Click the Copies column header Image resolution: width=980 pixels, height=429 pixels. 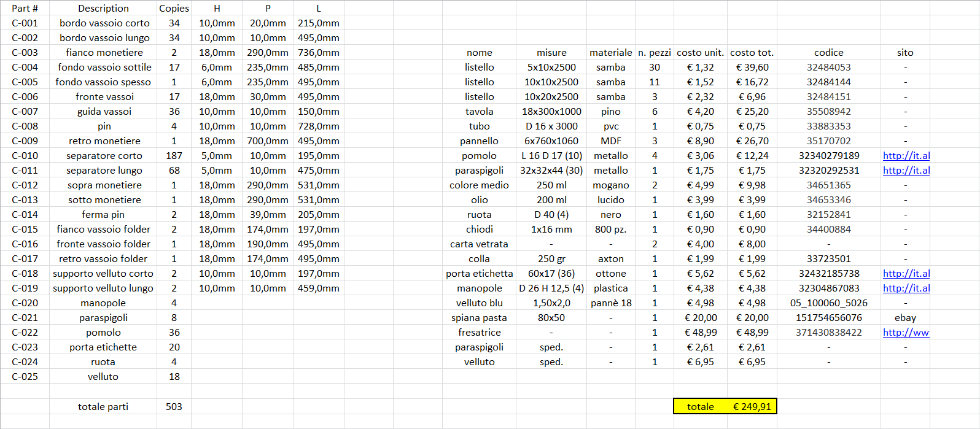(x=174, y=8)
